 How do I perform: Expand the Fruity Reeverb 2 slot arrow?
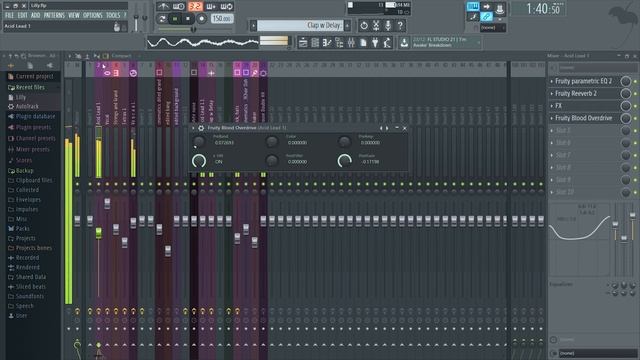pyautogui.click(x=551, y=94)
